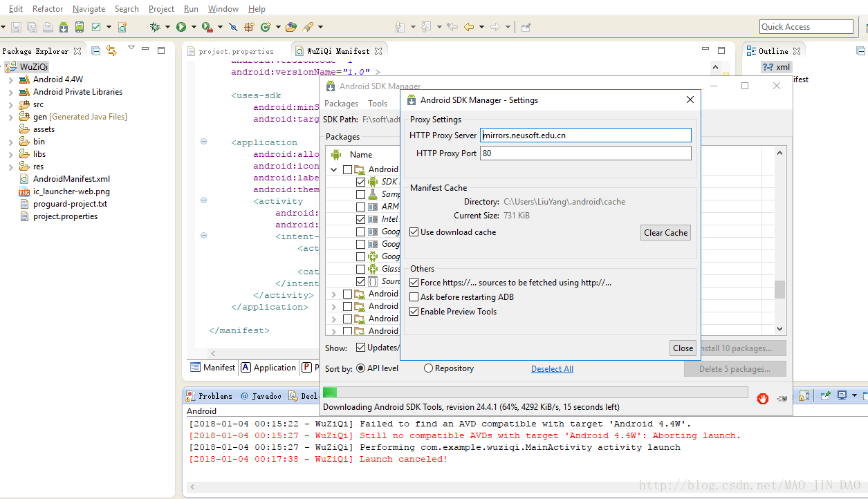Image resolution: width=868 pixels, height=499 pixels.
Task: Click the Open Type folder icon
Action: [291, 27]
